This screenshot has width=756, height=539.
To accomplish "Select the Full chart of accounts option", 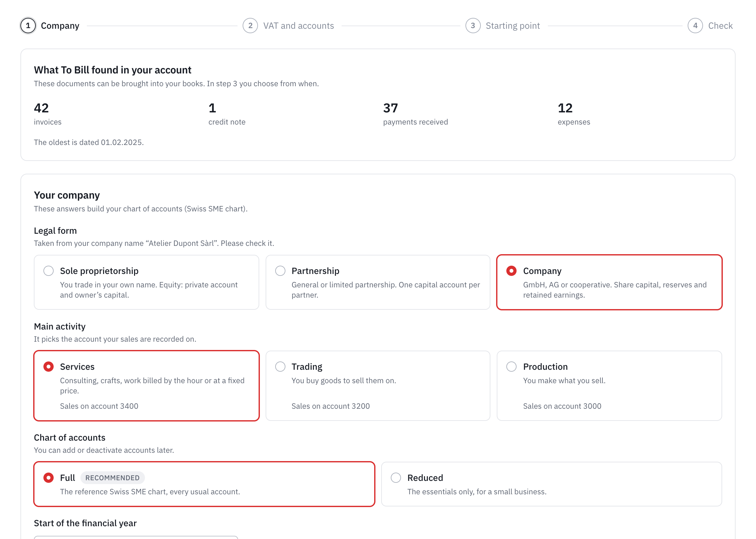I will 204,484.
